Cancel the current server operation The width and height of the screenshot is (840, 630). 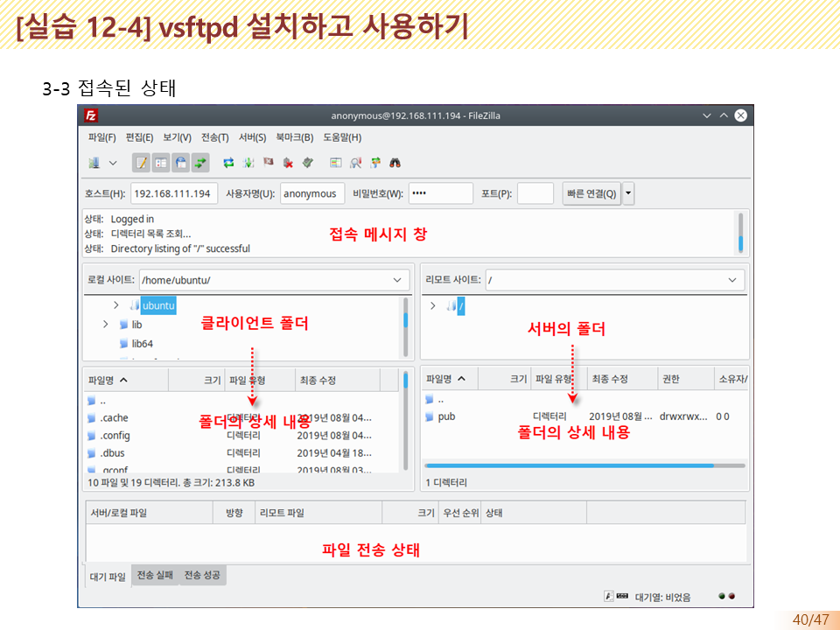(267, 162)
